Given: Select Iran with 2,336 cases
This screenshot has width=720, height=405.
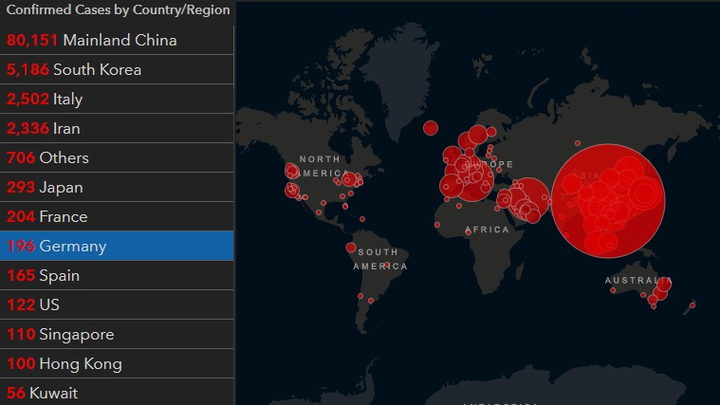Looking at the screenshot, I should 117,128.
